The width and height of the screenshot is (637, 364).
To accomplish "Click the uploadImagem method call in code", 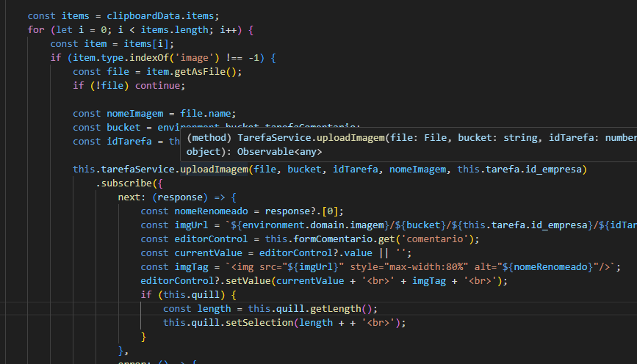I will (214, 170).
